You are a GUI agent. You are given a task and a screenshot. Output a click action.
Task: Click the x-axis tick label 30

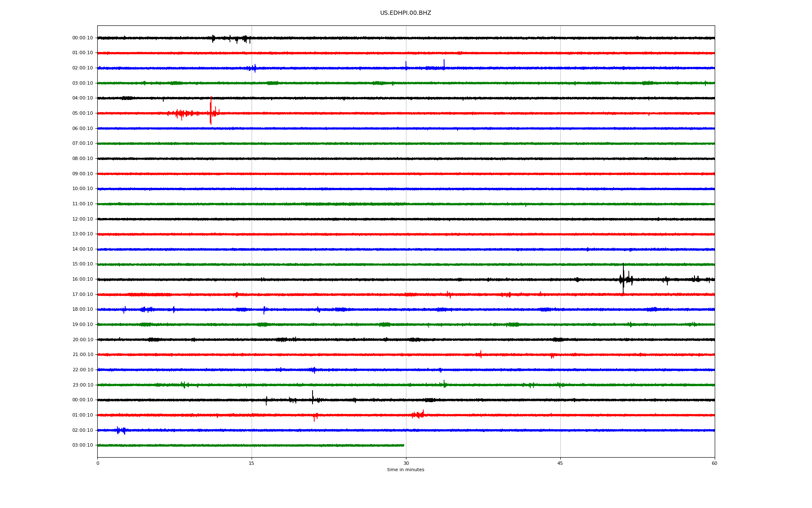(x=406, y=464)
